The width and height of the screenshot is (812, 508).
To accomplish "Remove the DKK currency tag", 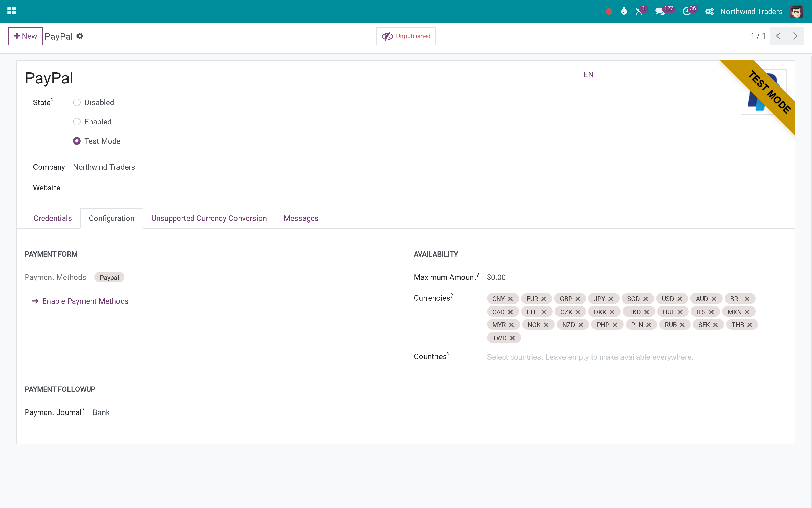I will pos(612,312).
